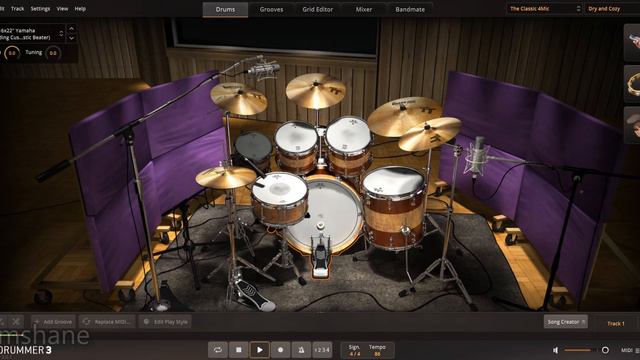Stop playback with the stop button
The image size is (640, 360).
(x=239, y=350)
